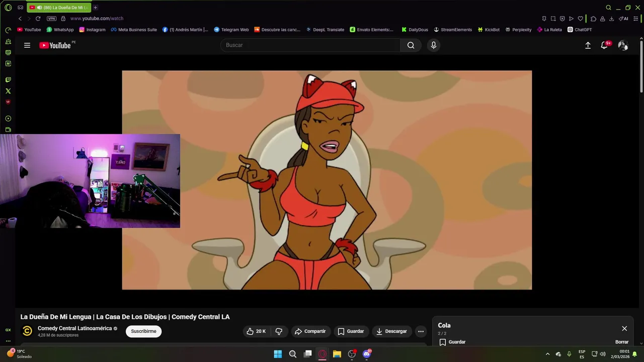Close the Cola queue panel
The width and height of the screenshot is (644, 362).
[624, 328]
